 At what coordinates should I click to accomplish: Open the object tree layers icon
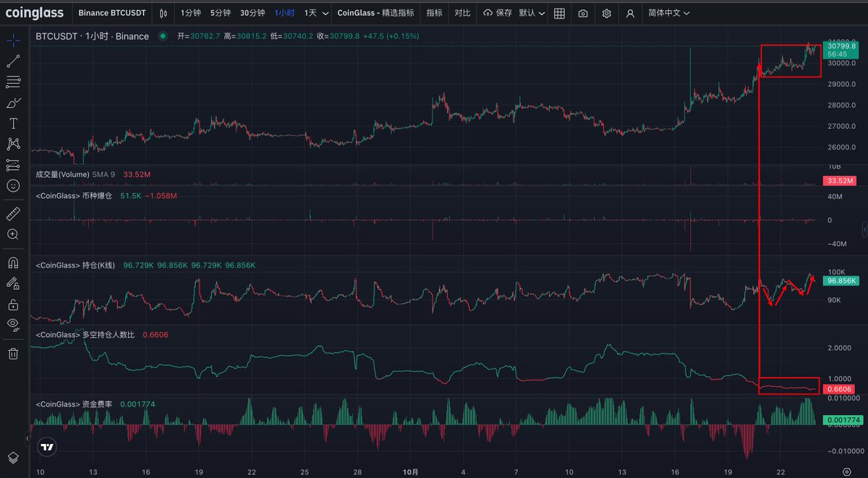[x=13, y=457]
